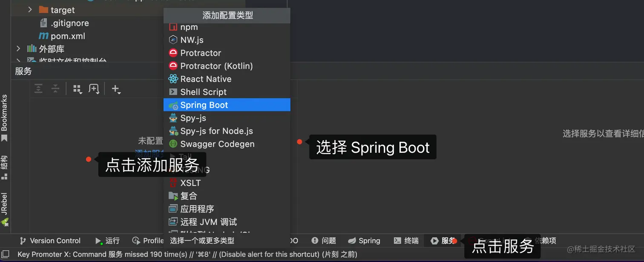
Task: Open the Group By services dropdown
Action: tap(78, 89)
